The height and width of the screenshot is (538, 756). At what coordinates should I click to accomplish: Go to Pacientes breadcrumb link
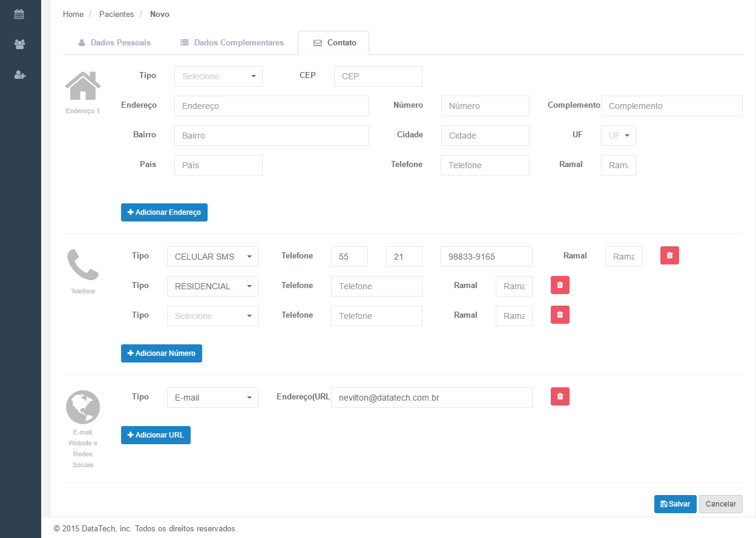(116, 14)
